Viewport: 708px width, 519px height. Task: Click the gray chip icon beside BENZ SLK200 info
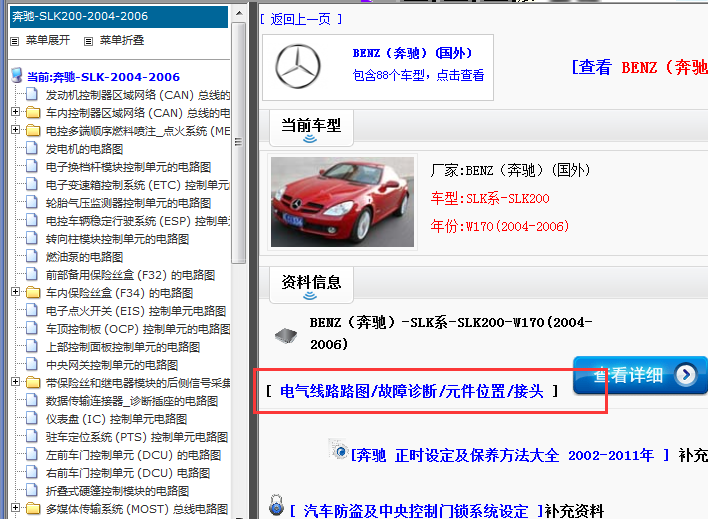(x=286, y=335)
